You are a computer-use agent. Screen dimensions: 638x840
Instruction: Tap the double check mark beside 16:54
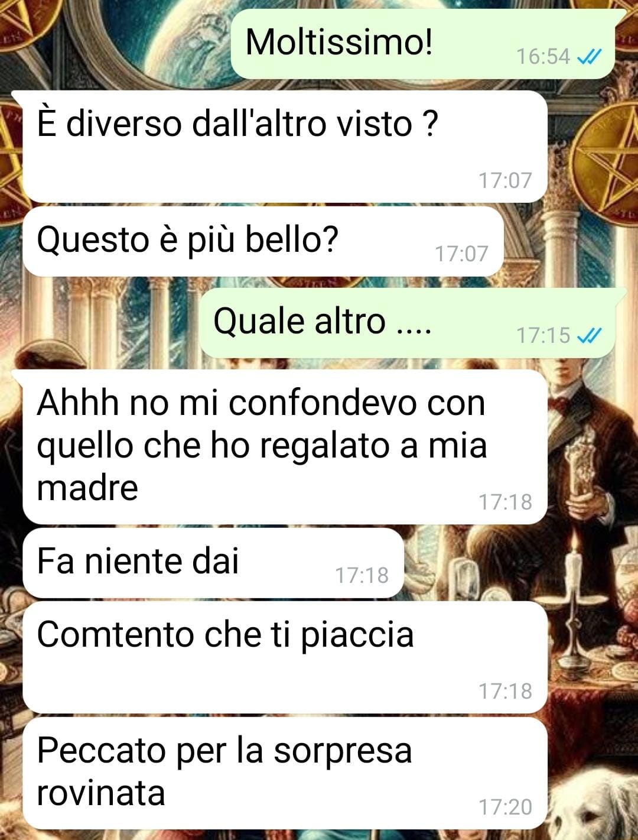(589, 57)
